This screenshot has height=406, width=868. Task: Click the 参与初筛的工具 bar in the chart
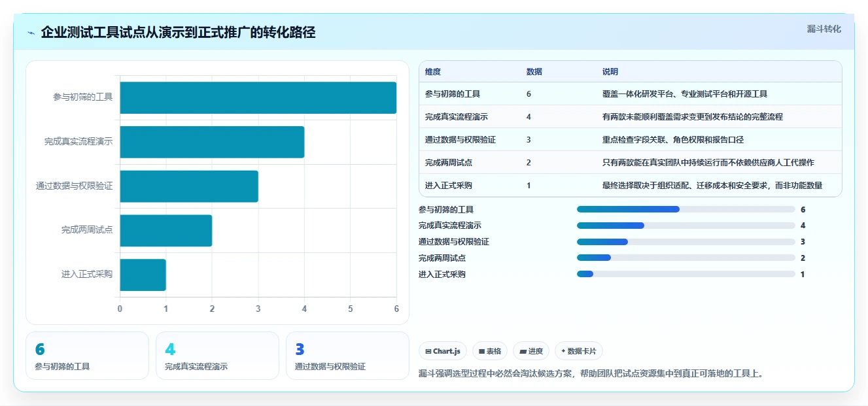coord(258,97)
